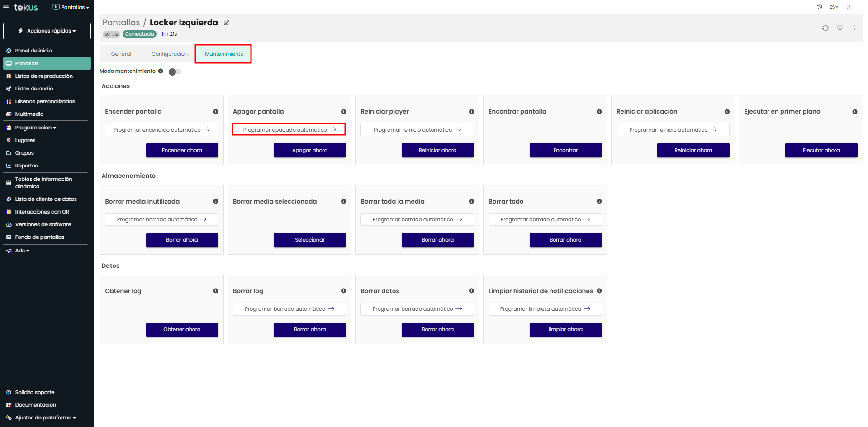The width and height of the screenshot is (868, 427).
Task: Click the info icon next to Modo mantenimiento
Action: 161,71
